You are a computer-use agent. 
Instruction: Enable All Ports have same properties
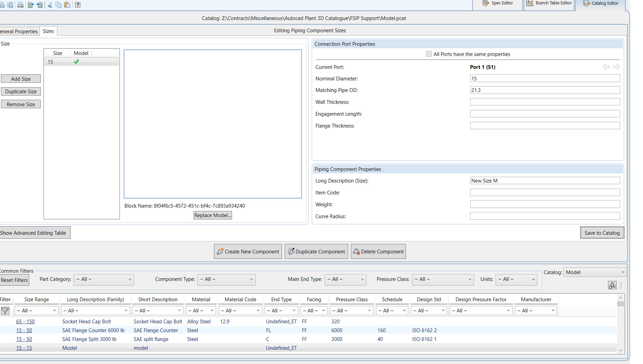(429, 54)
